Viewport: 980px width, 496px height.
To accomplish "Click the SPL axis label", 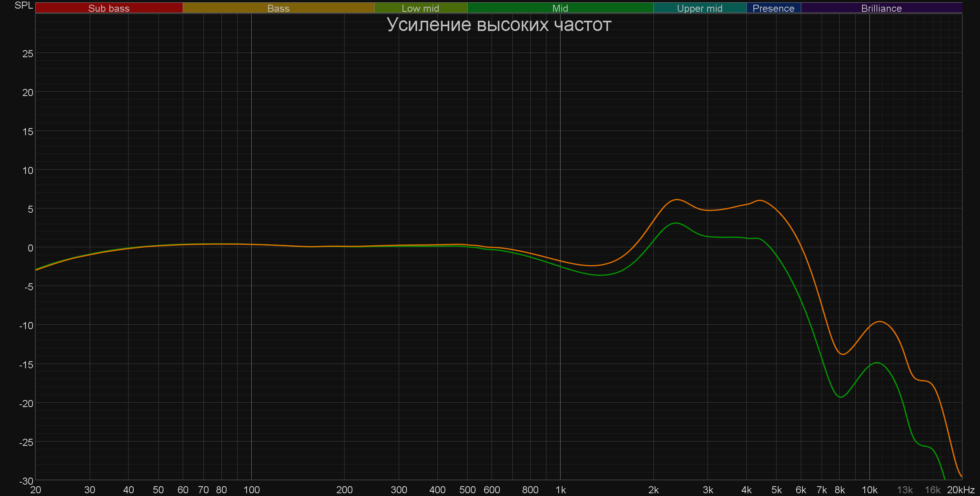I will click(24, 5).
